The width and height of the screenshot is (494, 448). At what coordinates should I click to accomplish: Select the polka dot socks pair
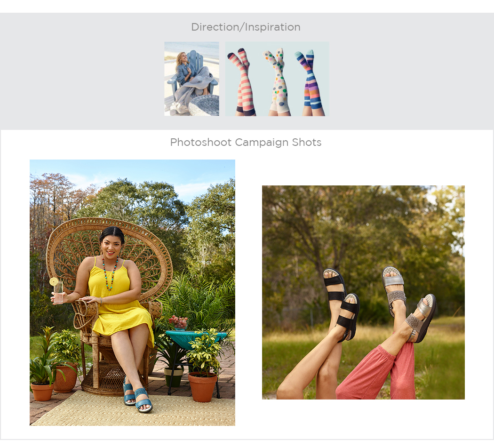click(278, 82)
